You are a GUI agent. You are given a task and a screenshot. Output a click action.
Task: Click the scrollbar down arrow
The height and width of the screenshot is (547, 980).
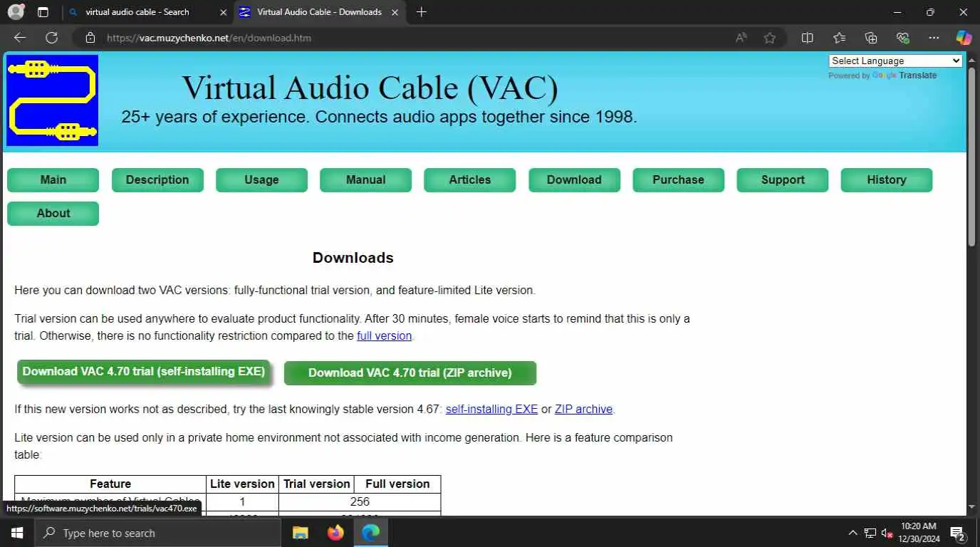972,508
